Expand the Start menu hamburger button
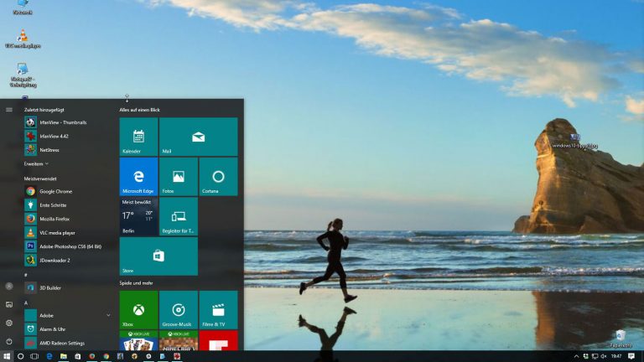The height and width of the screenshot is (362, 644). pos(9,110)
